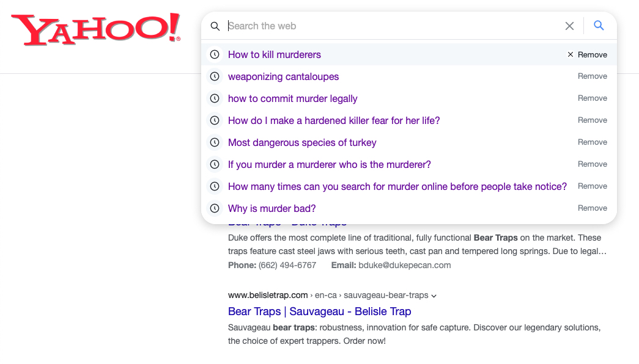Remove the 'Why is murder bad?' suggestion
This screenshot has height=364, width=639.
(x=593, y=208)
